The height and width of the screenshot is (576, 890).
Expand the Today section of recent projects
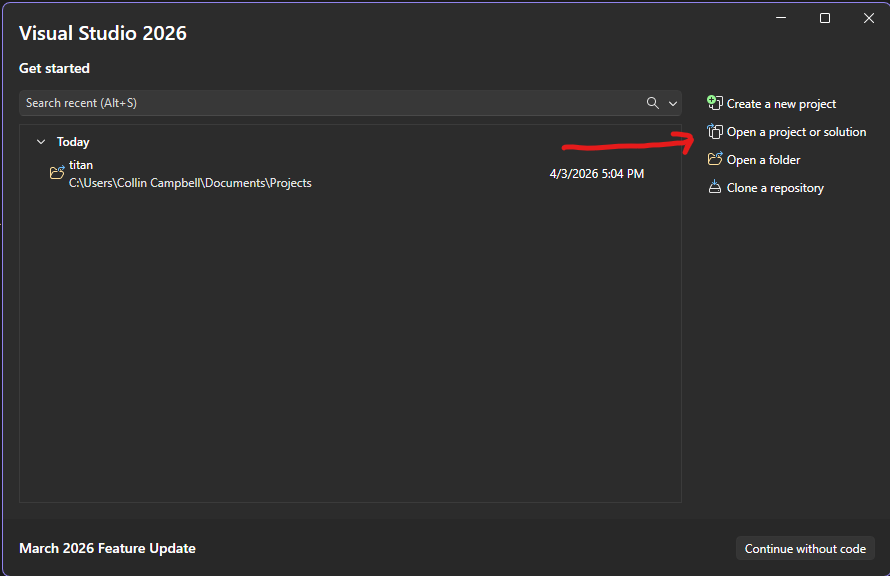41,141
